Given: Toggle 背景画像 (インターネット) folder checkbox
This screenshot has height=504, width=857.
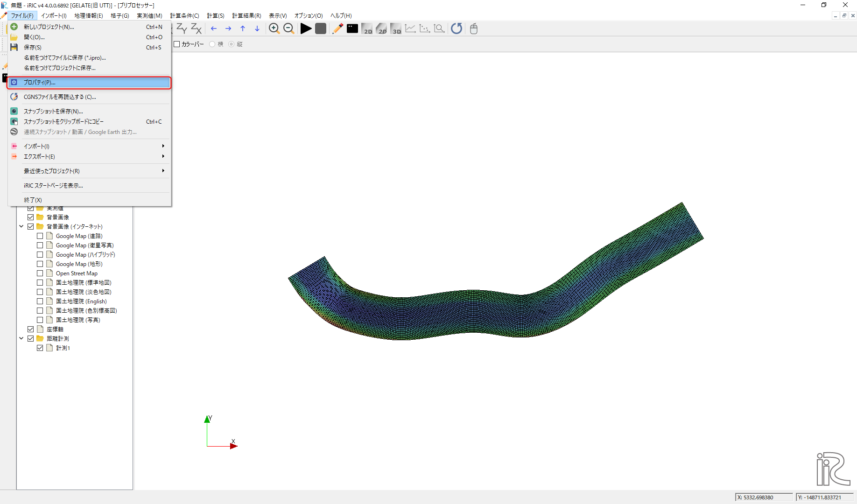Looking at the screenshot, I should tap(30, 226).
